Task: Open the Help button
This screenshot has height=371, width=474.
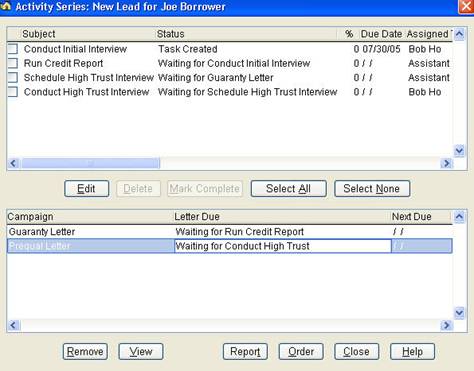Action: pos(412,352)
